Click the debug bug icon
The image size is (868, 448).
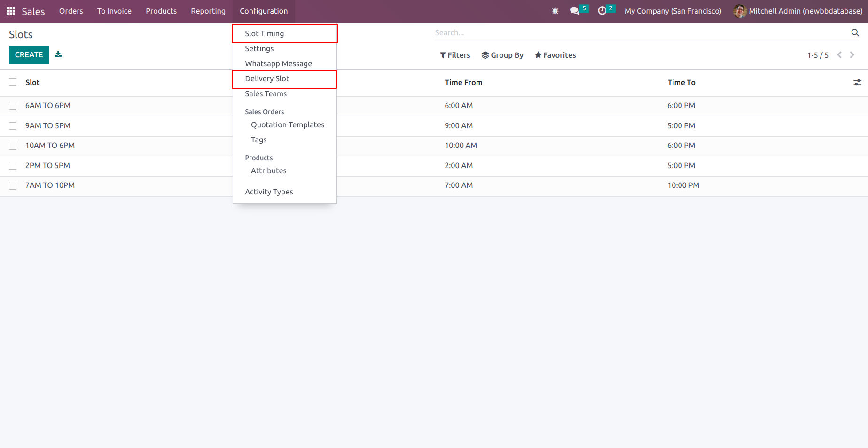point(555,11)
